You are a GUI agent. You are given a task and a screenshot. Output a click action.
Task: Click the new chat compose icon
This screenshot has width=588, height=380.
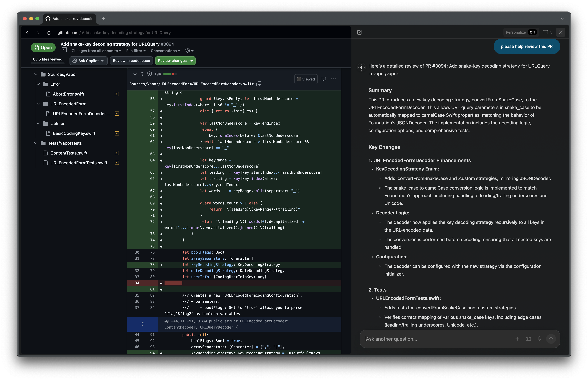(x=359, y=32)
